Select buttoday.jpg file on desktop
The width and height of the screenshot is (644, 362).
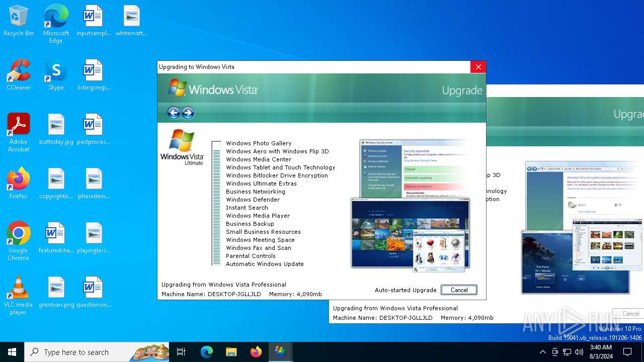point(56,130)
